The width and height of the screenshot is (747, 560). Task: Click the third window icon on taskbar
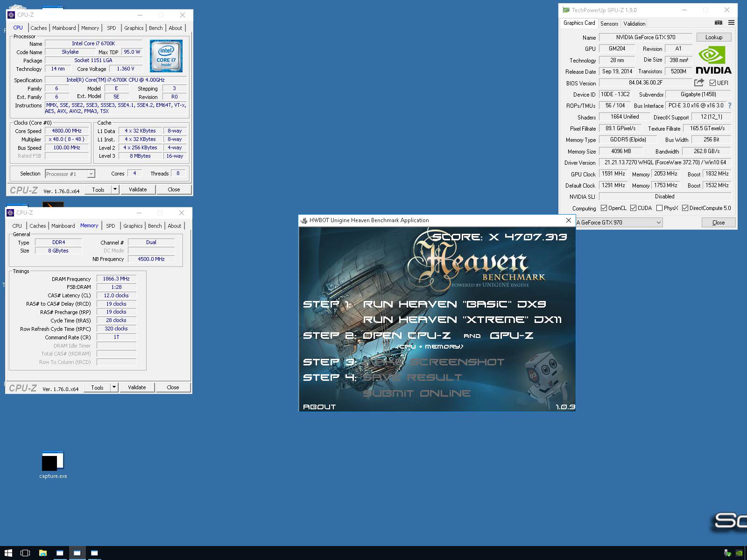click(x=94, y=553)
